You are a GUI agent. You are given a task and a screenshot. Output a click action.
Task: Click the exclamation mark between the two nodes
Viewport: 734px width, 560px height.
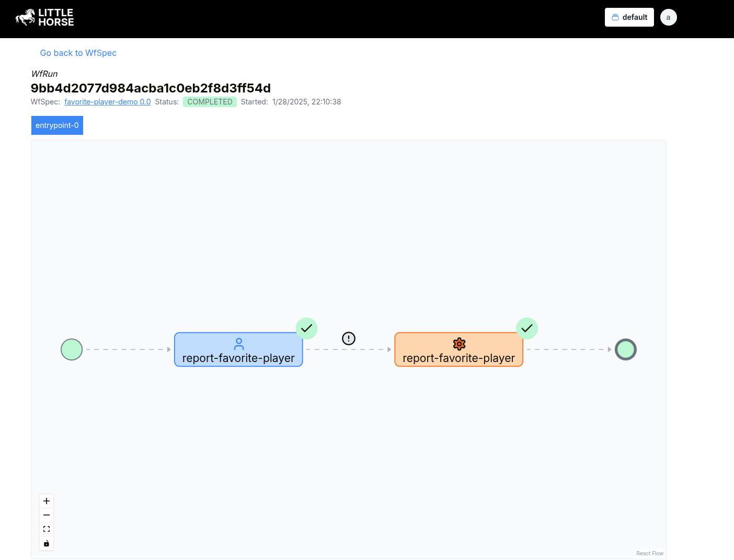tap(348, 338)
